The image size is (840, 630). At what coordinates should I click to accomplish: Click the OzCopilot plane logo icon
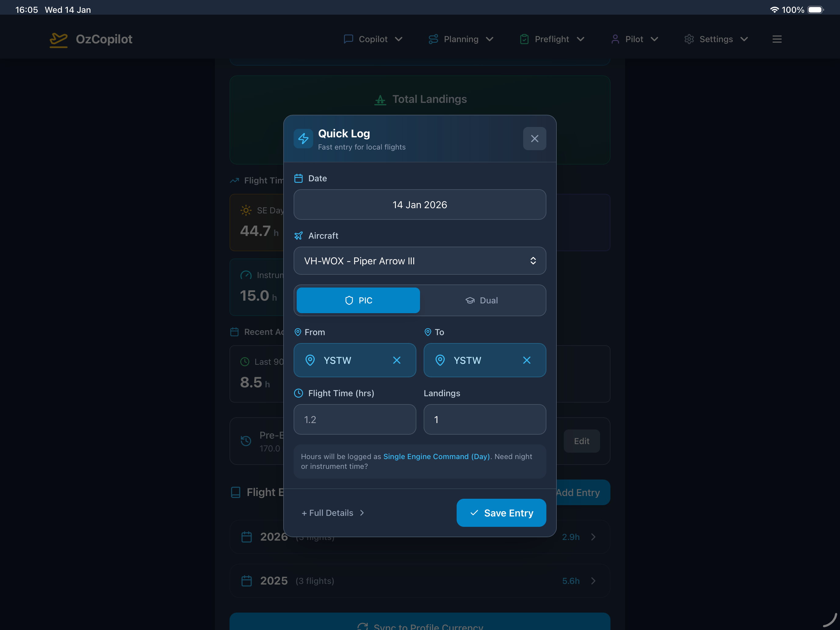[59, 39]
